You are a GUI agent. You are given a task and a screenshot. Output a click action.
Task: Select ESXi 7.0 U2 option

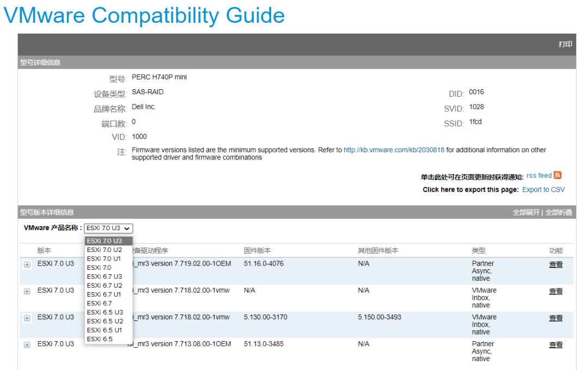pyautogui.click(x=109, y=250)
